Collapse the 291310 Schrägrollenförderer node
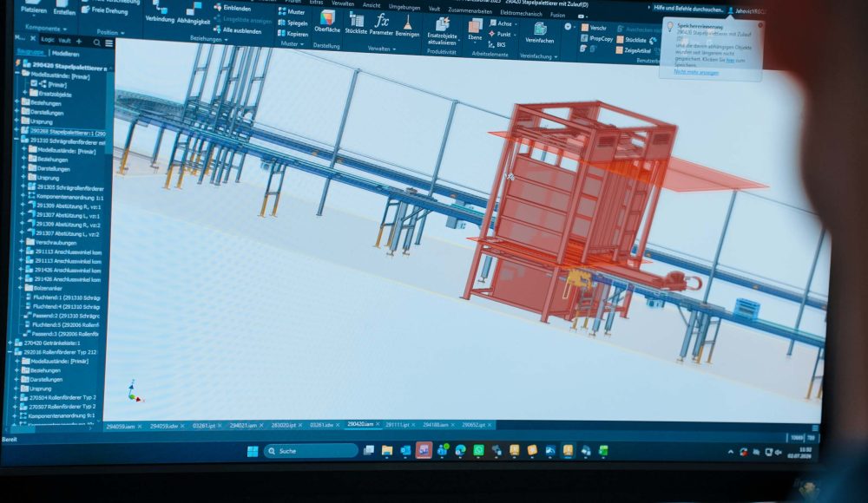This screenshot has width=868, height=503. point(16,140)
